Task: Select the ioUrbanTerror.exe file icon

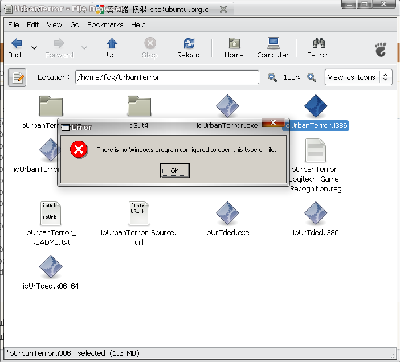Action: pyautogui.click(x=227, y=106)
